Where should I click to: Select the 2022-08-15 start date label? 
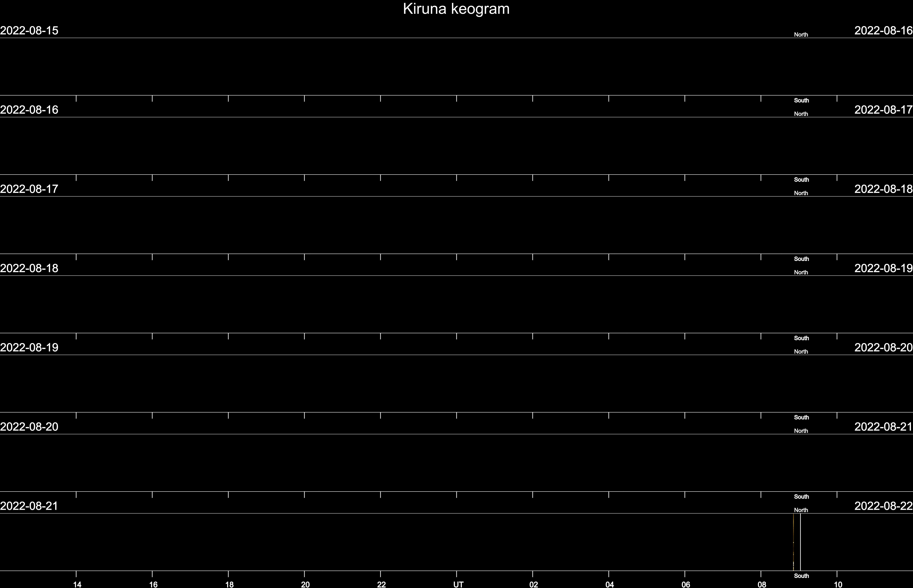pos(29,31)
